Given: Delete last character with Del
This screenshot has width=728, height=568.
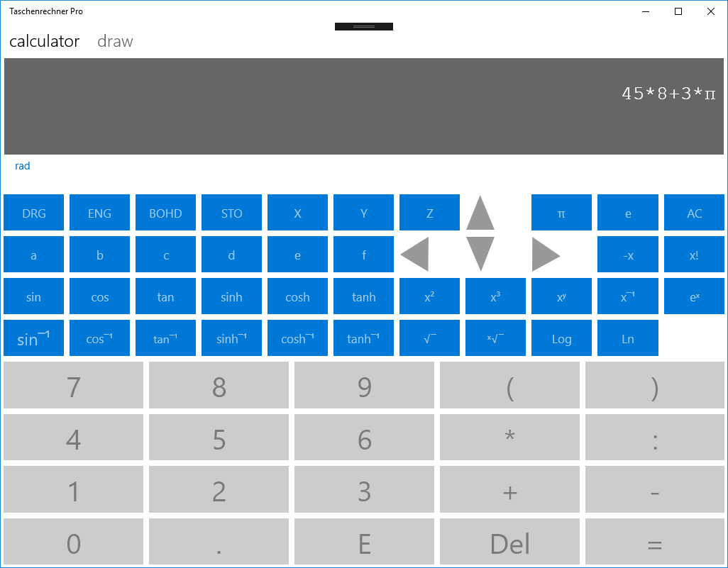Looking at the screenshot, I should click(x=509, y=544).
